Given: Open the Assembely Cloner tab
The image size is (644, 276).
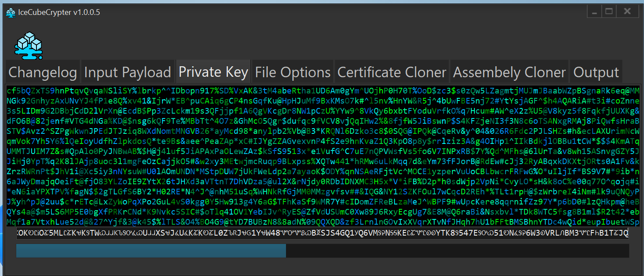Looking at the screenshot, I should [x=509, y=72].
